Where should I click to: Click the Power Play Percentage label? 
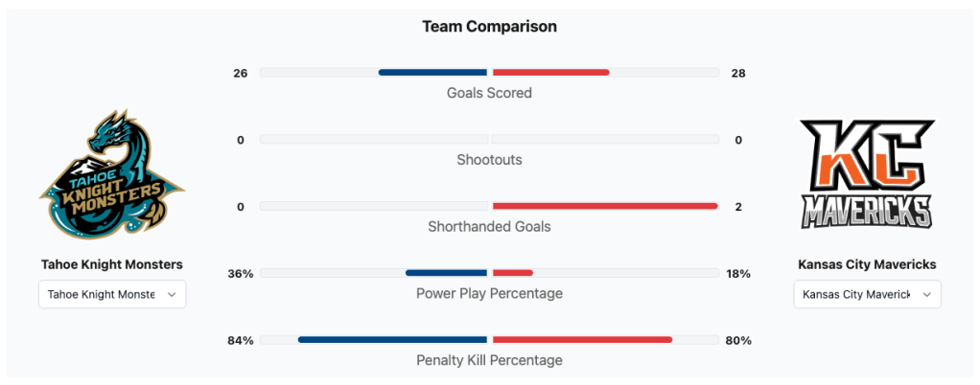coord(489,293)
